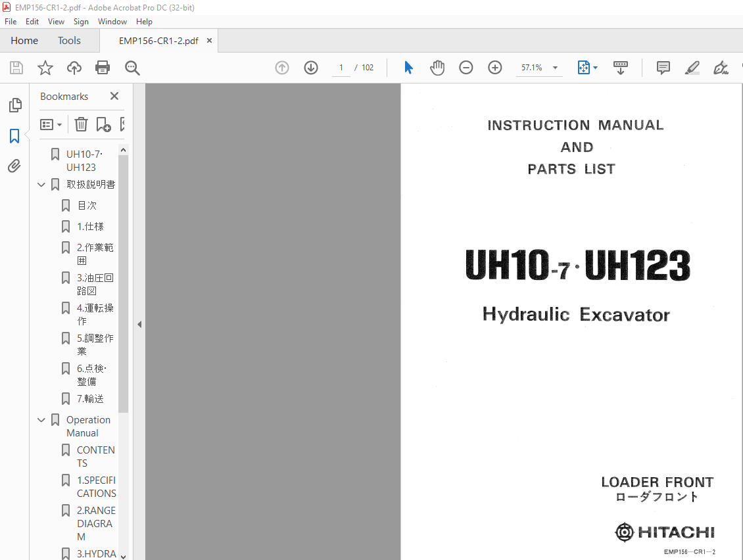Viewport: 743px width, 560px height.
Task: Go to previous page arrow
Action: pyautogui.click(x=282, y=68)
